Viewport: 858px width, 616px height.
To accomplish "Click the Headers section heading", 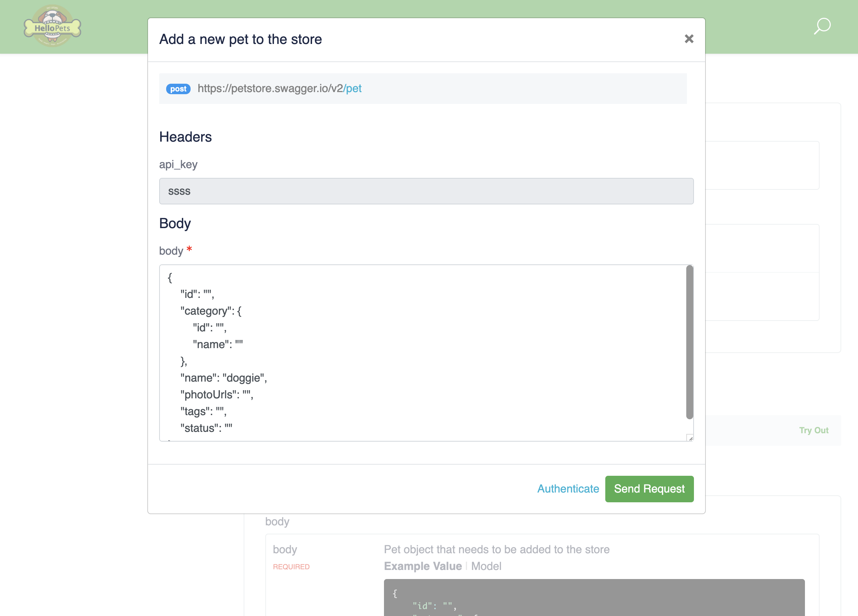I will tap(185, 137).
